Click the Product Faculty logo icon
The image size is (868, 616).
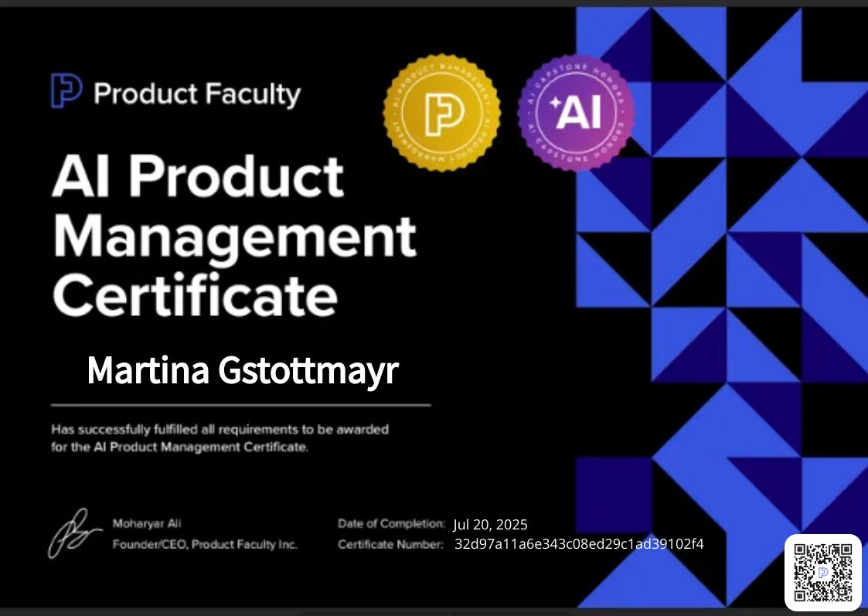tap(65, 92)
